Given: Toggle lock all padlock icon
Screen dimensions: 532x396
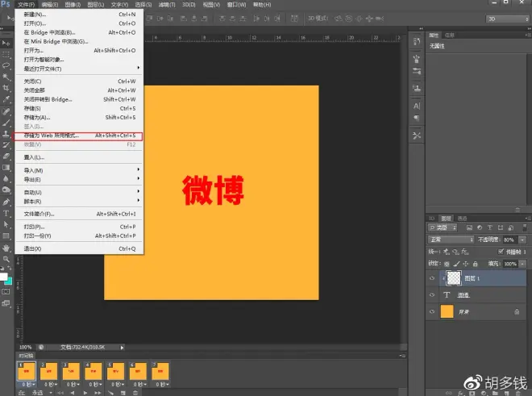Looking at the screenshot, I should (476, 264).
